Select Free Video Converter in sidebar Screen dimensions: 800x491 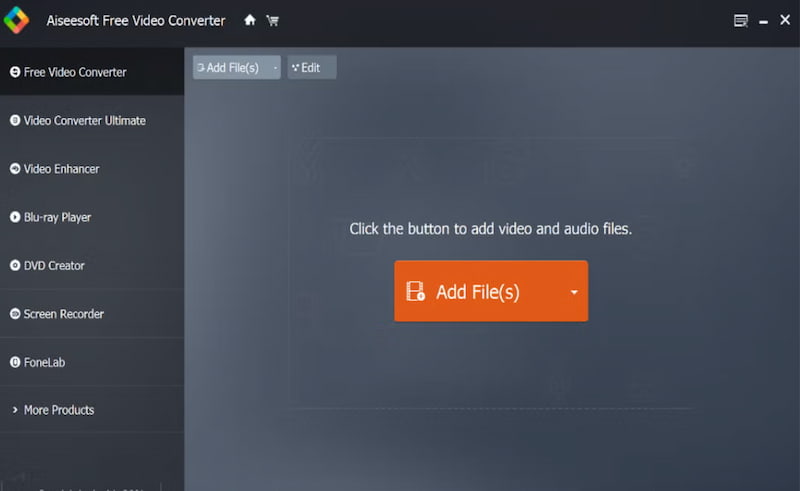pos(92,72)
